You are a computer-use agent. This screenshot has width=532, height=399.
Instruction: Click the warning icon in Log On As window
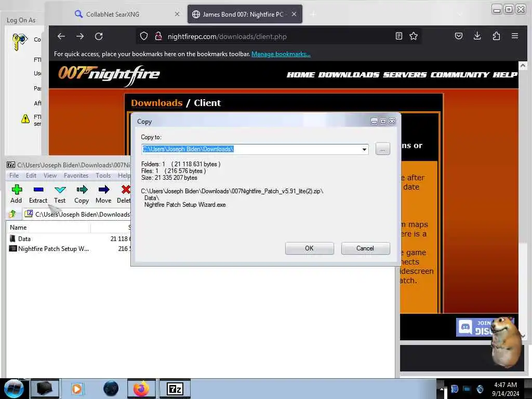point(25,119)
